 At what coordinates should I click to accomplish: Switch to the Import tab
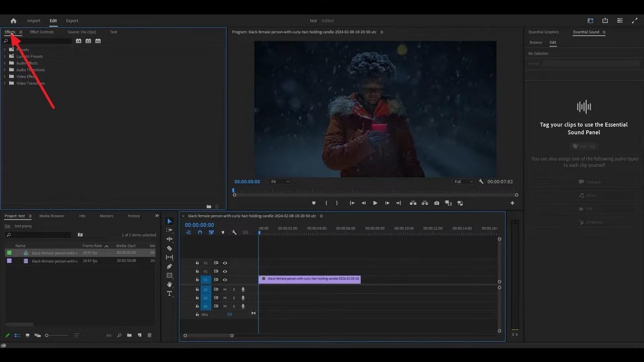pos(34,21)
